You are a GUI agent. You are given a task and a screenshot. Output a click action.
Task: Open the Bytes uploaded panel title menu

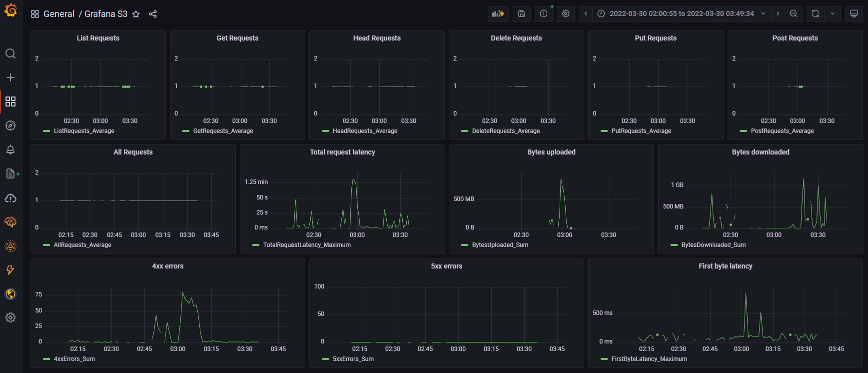[551, 152]
